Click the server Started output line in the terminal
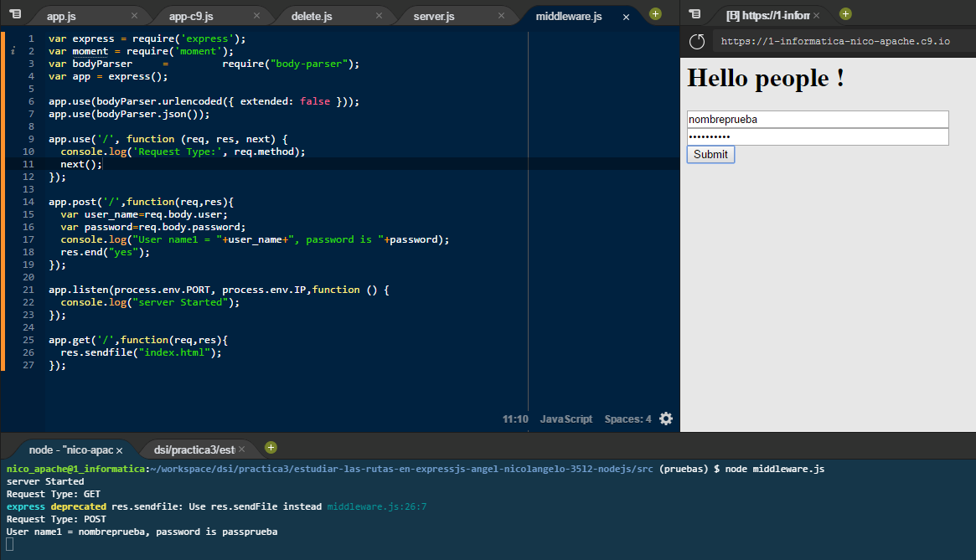Image resolution: width=976 pixels, height=560 pixels. [45, 481]
